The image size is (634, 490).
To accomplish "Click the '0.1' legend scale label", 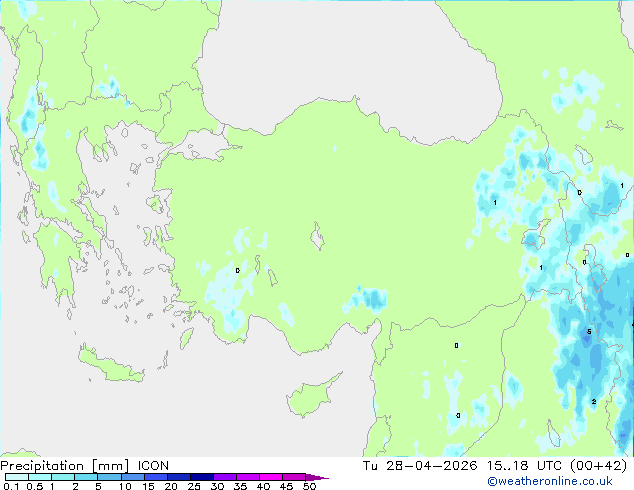I will [11, 486].
